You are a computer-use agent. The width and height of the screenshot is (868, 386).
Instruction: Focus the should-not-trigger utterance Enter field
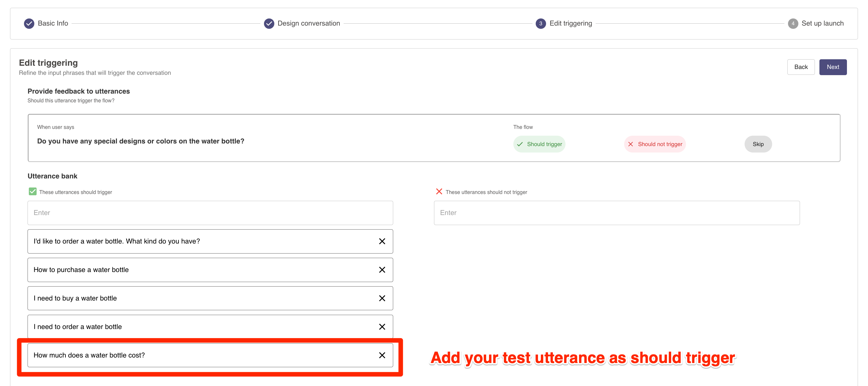[617, 213]
